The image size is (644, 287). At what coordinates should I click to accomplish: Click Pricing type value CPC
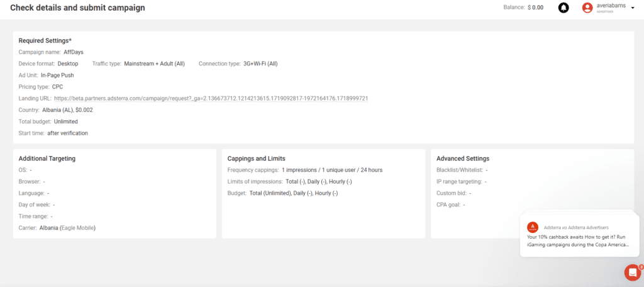click(57, 87)
